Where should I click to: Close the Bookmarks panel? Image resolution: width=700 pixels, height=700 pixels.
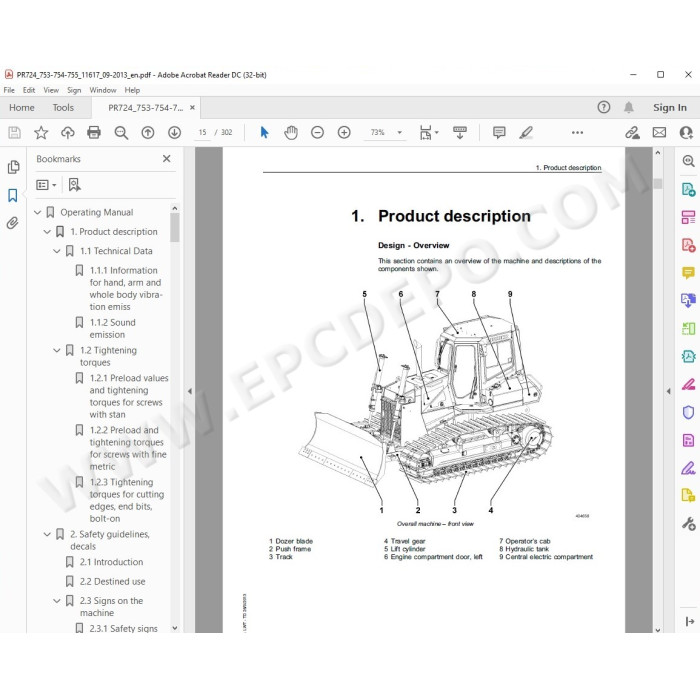click(x=167, y=158)
